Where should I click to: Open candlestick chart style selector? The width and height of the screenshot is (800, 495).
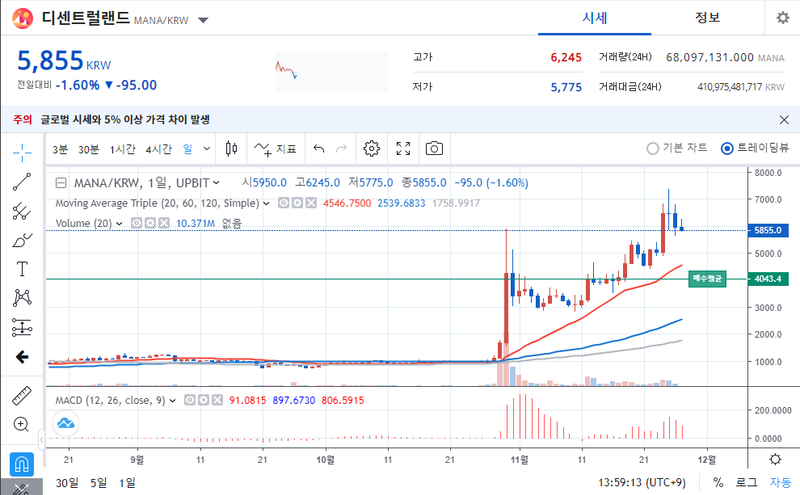[x=231, y=148]
